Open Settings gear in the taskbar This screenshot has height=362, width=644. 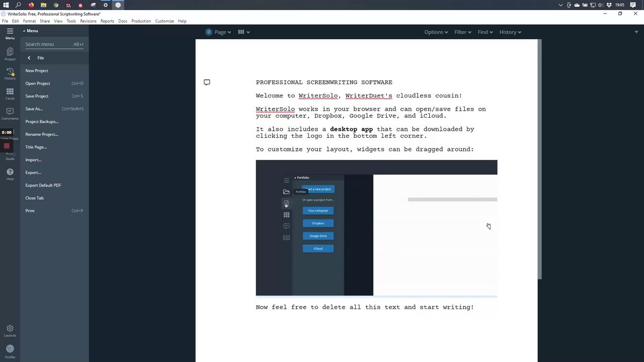point(106,5)
